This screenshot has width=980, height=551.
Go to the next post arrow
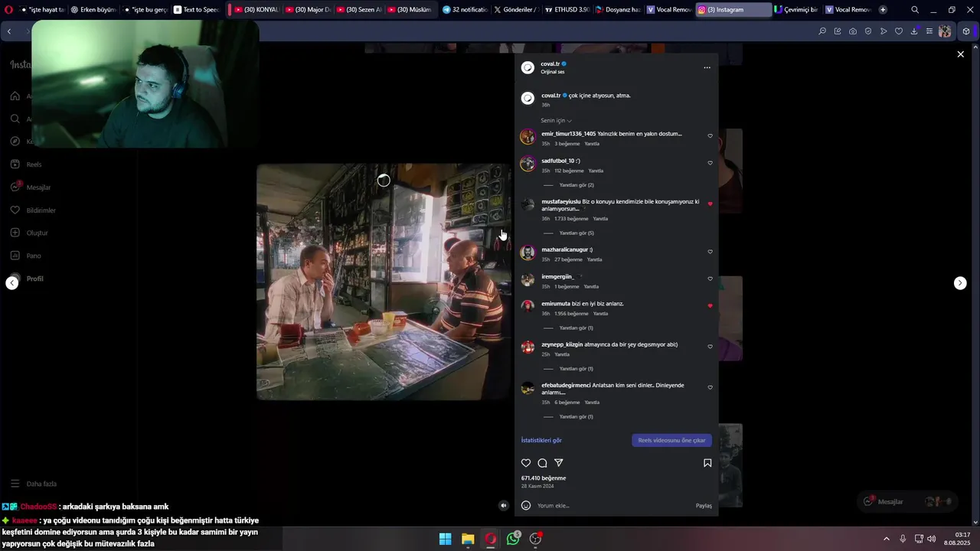pos(960,283)
